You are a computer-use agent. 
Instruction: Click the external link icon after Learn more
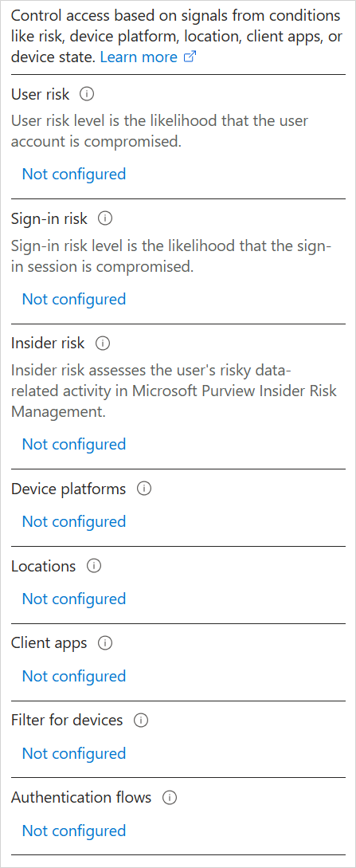click(189, 57)
